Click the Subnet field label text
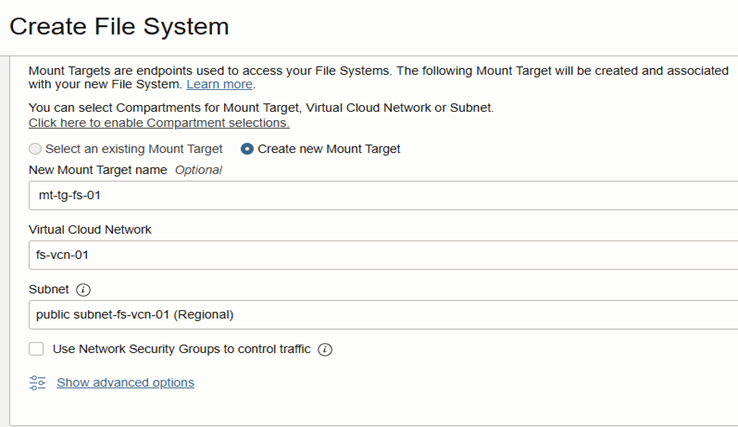Viewport: 738px width, 427px height. pos(49,290)
